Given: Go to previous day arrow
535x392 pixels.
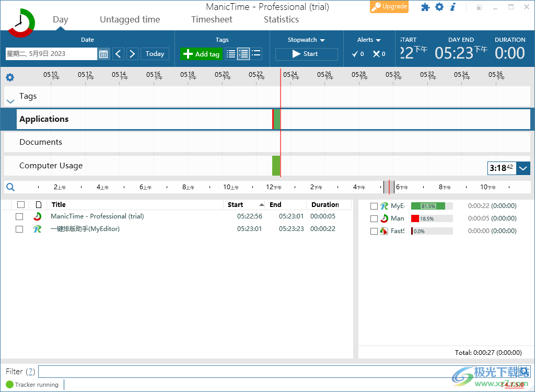Looking at the screenshot, I should pyautogui.click(x=118, y=54).
